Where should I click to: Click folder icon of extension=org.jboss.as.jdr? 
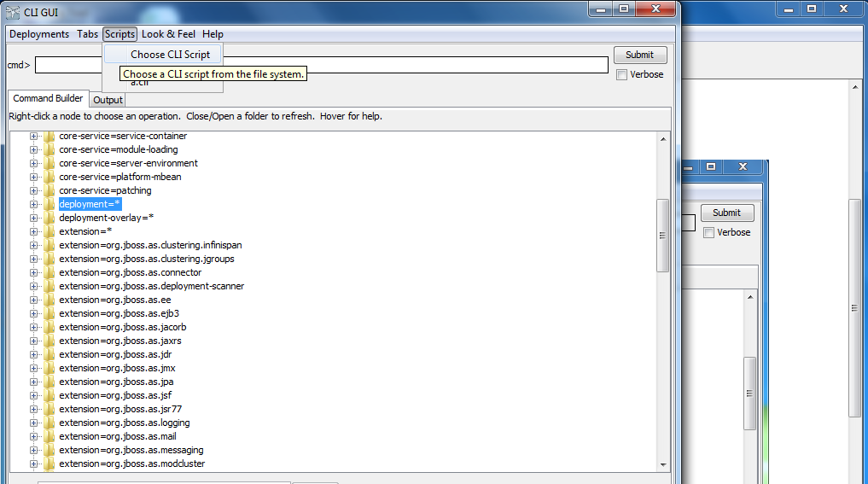[x=50, y=355]
